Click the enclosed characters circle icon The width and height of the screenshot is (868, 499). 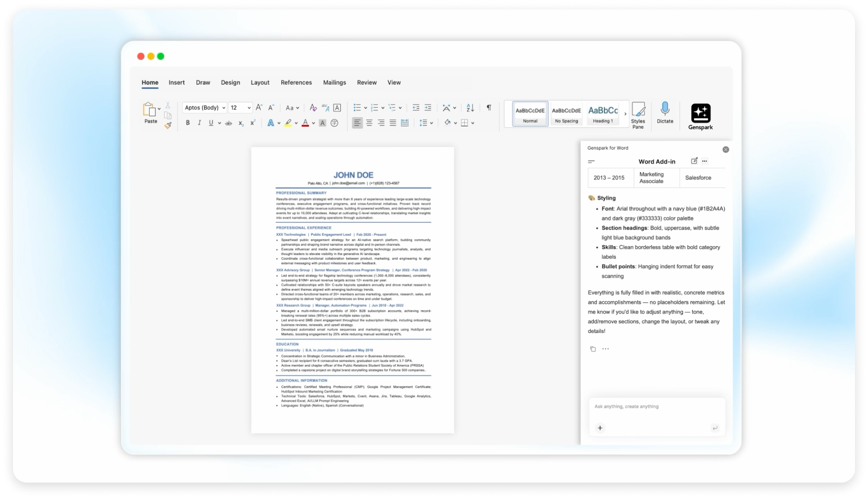pos(334,123)
